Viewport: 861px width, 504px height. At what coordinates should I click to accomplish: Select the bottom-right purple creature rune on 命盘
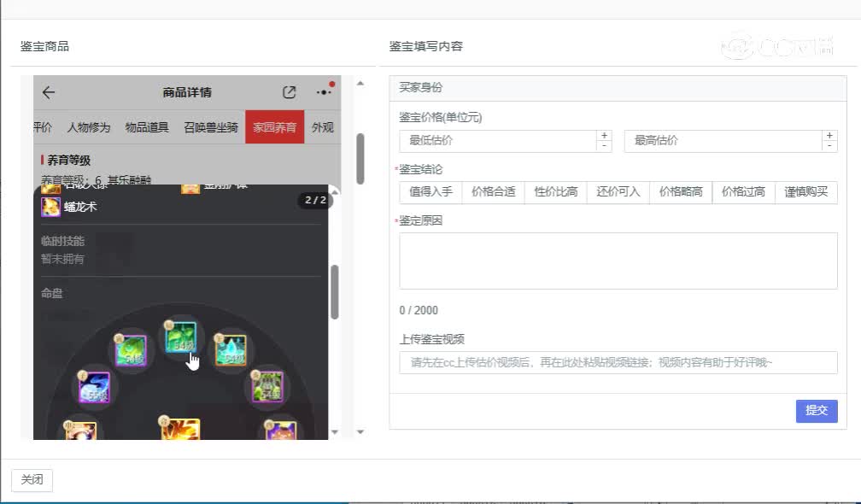(280, 431)
